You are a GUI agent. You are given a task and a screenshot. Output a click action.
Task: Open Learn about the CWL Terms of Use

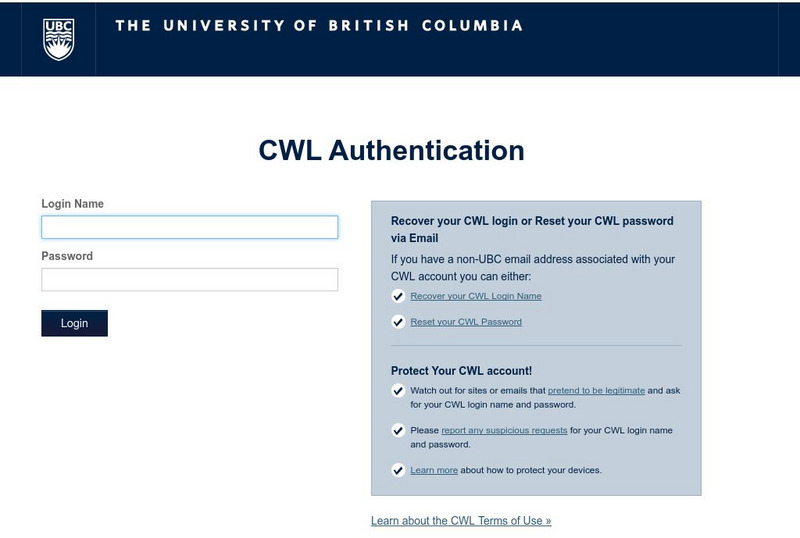pyautogui.click(x=461, y=521)
